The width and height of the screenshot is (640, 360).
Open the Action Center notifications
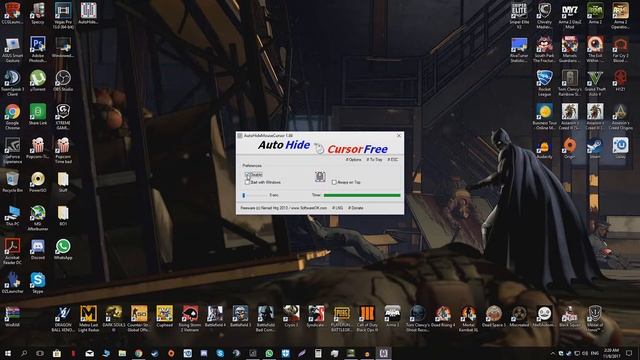(x=629, y=353)
